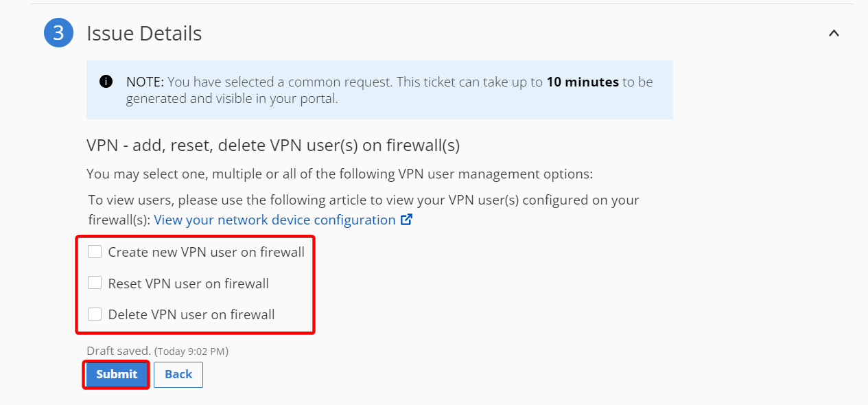Click the 'You may select one, multiple' instruction text
The image size is (868, 405).
pyautogui.click(x=340, y=174)
